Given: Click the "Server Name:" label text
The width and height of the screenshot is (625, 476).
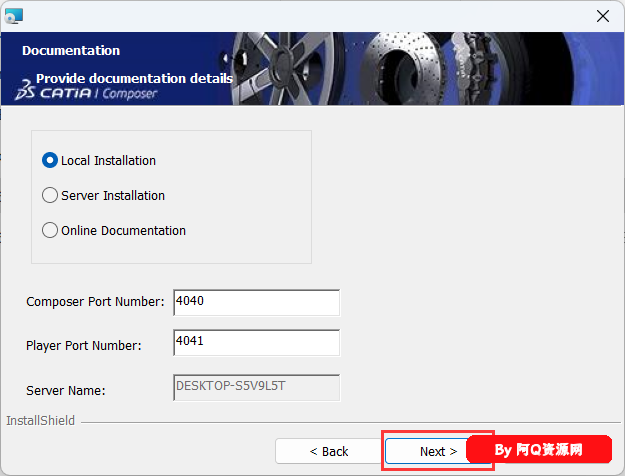Looking at the screenshot, I should click(x=66, y=390).
